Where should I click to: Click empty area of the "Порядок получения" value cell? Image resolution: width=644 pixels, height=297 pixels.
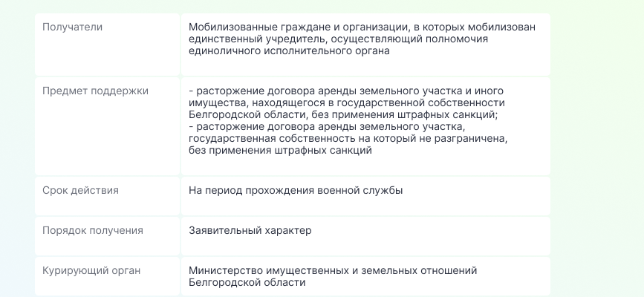(x=432, y=242)
